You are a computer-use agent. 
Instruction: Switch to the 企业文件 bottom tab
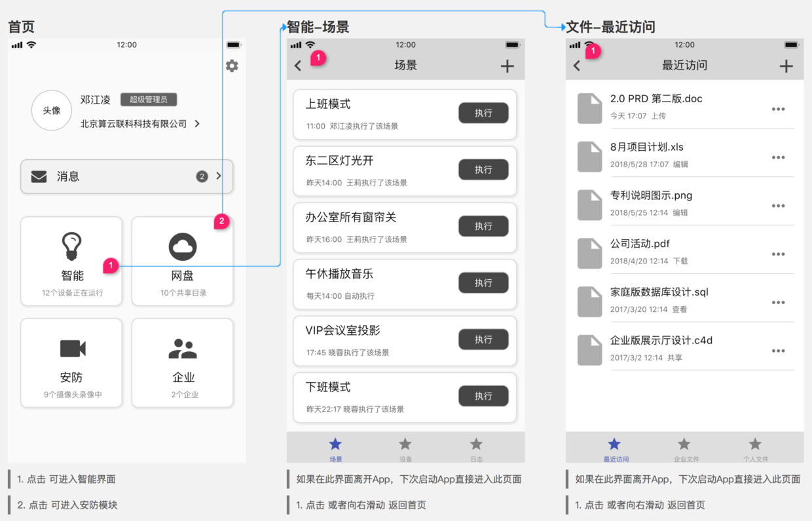point(685,450)
